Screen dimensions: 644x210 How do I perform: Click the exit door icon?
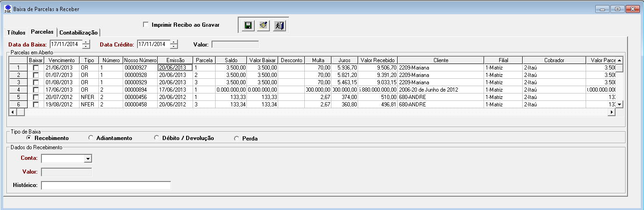(x=279, y=25)
